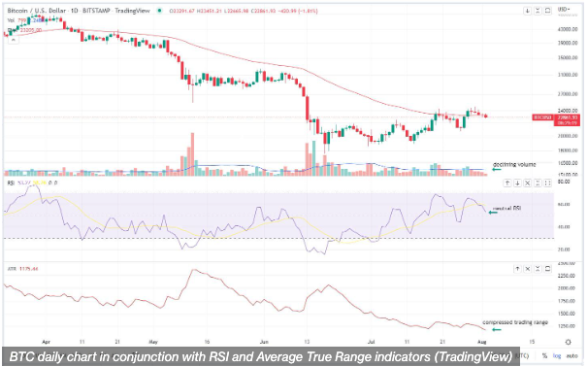Move the RSI pane up
Viewport: 588px width, 367px height.
coord(507,183)
